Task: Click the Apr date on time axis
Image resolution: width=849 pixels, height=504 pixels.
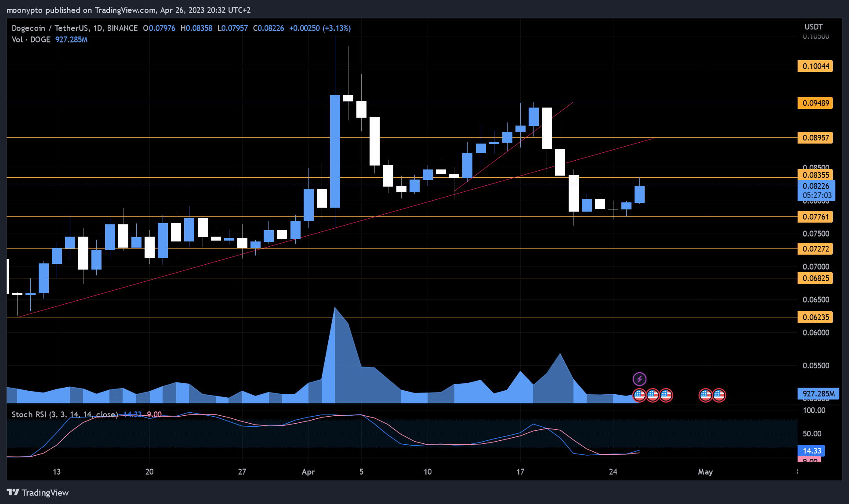Action: 308,472
